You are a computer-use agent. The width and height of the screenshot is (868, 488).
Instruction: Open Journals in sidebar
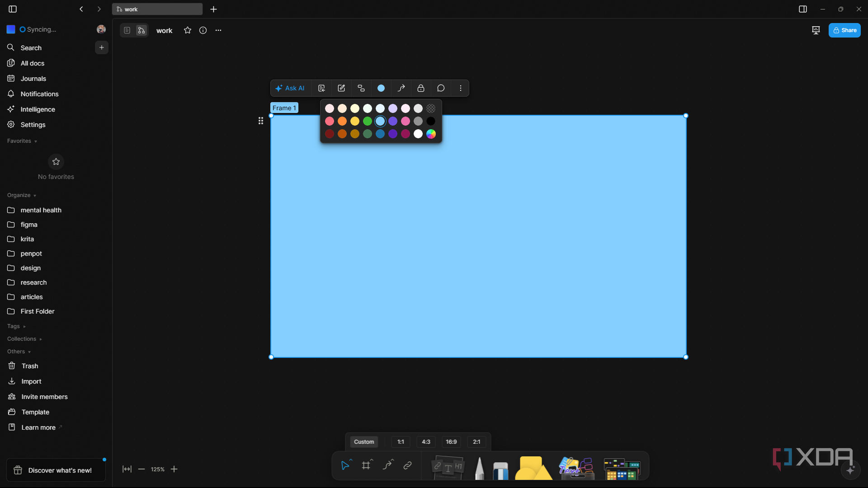point(56,79)
